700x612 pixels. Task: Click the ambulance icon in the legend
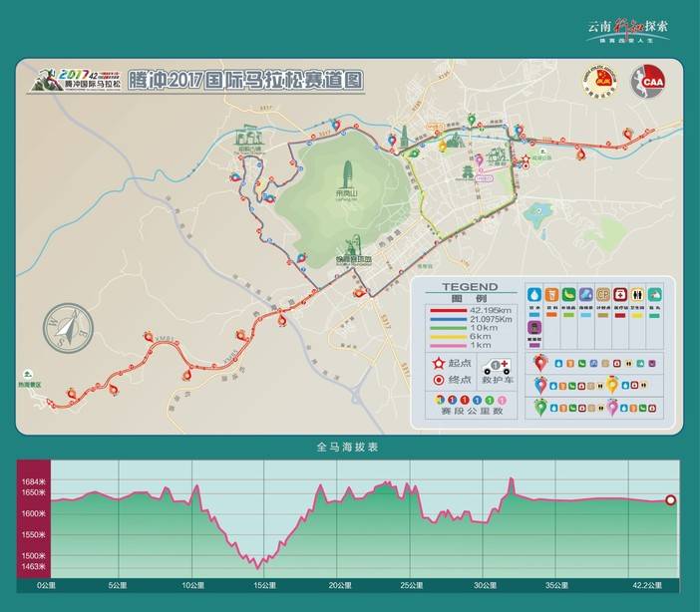(496, 367)
